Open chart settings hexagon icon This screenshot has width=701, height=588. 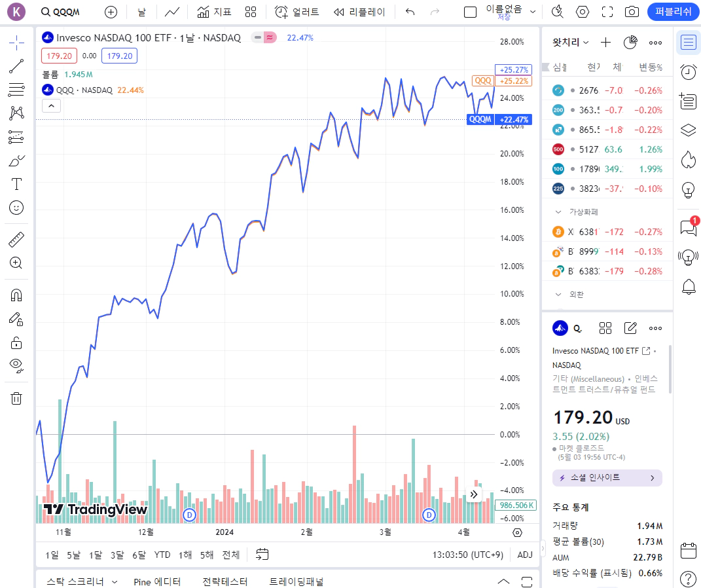coord(583,12)
